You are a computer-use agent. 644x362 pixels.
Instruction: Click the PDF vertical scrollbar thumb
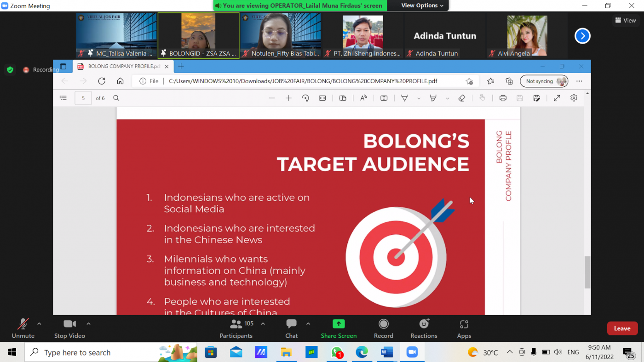tap(587, 272)
